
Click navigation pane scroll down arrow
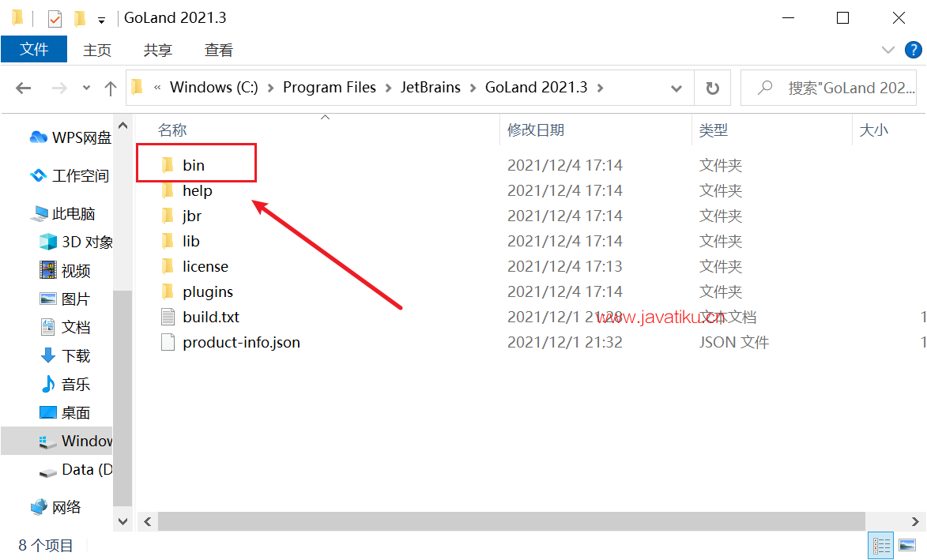point(122,521)
